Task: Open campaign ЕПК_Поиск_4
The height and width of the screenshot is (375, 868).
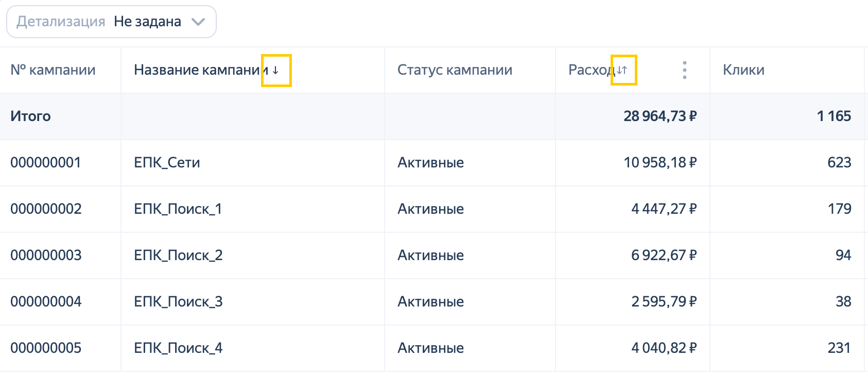Action: [178, 348]
